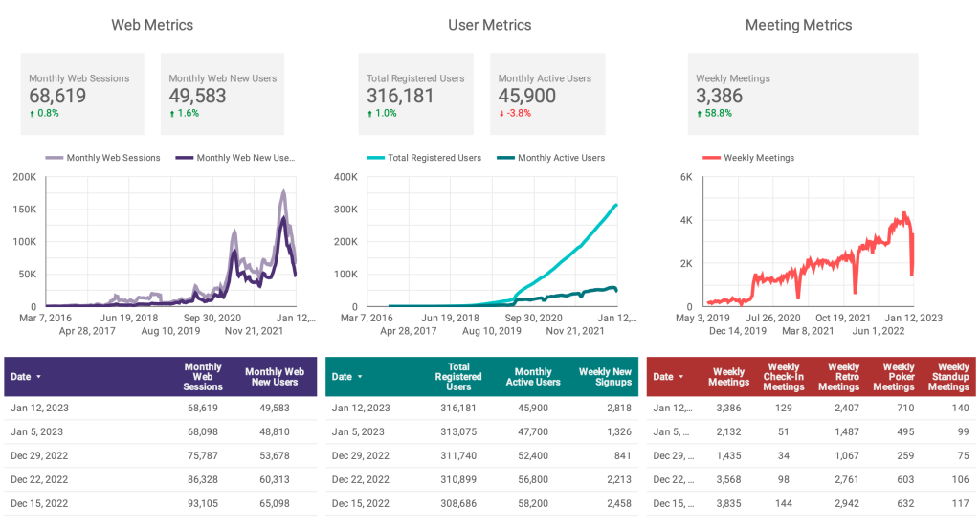Toggle Monthly Active Users legend item
This screenshot has height=530, width=980.
pos(551,158)
